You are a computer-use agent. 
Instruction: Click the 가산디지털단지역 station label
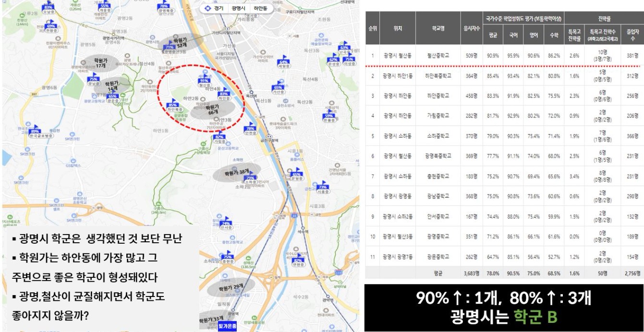click(x=226, y=33)
